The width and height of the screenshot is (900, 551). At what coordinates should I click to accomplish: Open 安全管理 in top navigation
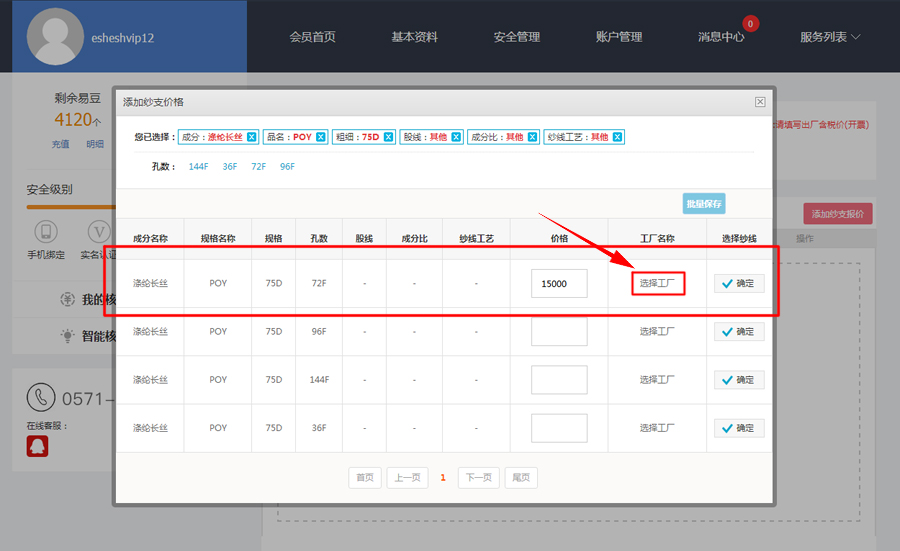517,37
